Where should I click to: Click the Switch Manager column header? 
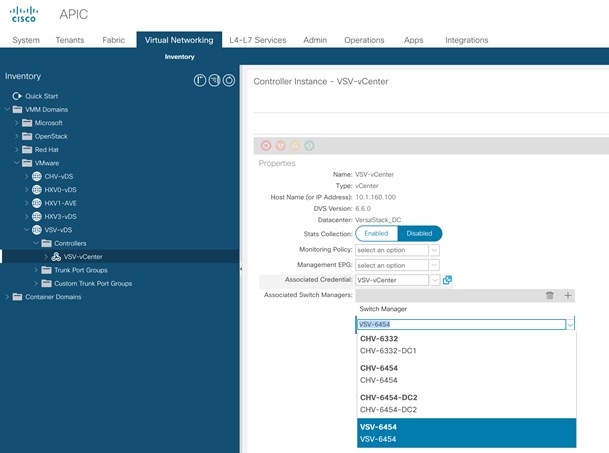pos(383,309)
